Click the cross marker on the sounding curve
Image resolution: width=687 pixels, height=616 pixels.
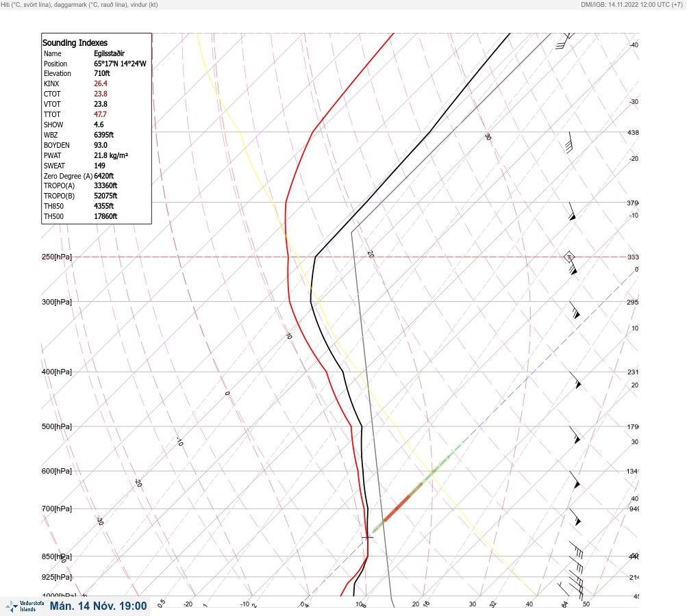tap(367, 537)
